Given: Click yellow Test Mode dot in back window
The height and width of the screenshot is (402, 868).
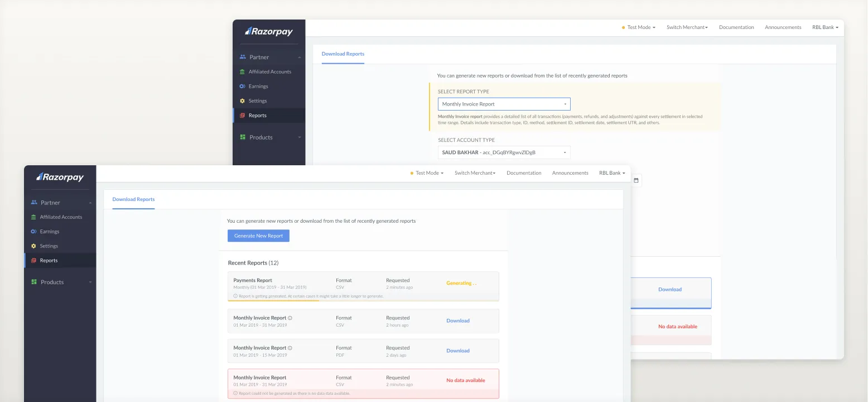Looking at the screenshot, I should pyautogui.click(x=623, y=27).
